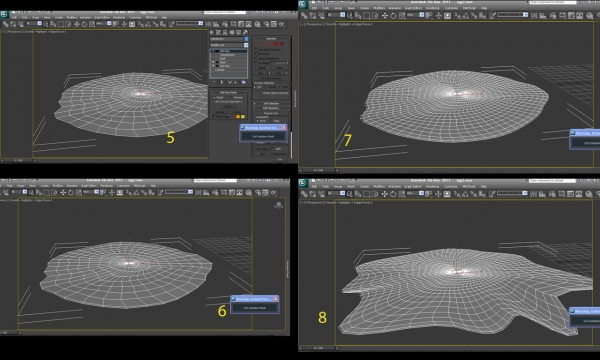This screenshot has width=600, height=360.
Task: Open Material Editor in step 5 window toolbar
Action: point(258,24)
